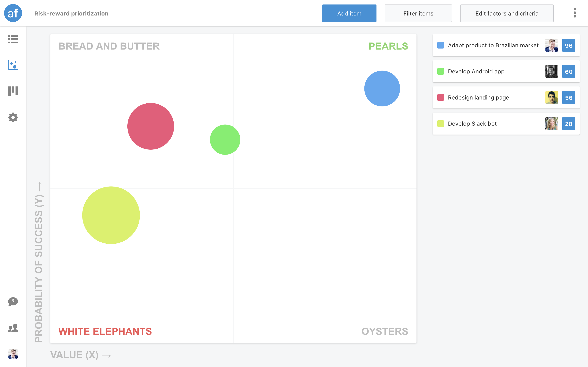Click the airfocus logo
Screen dimensions: 588x367
point(13,13)
